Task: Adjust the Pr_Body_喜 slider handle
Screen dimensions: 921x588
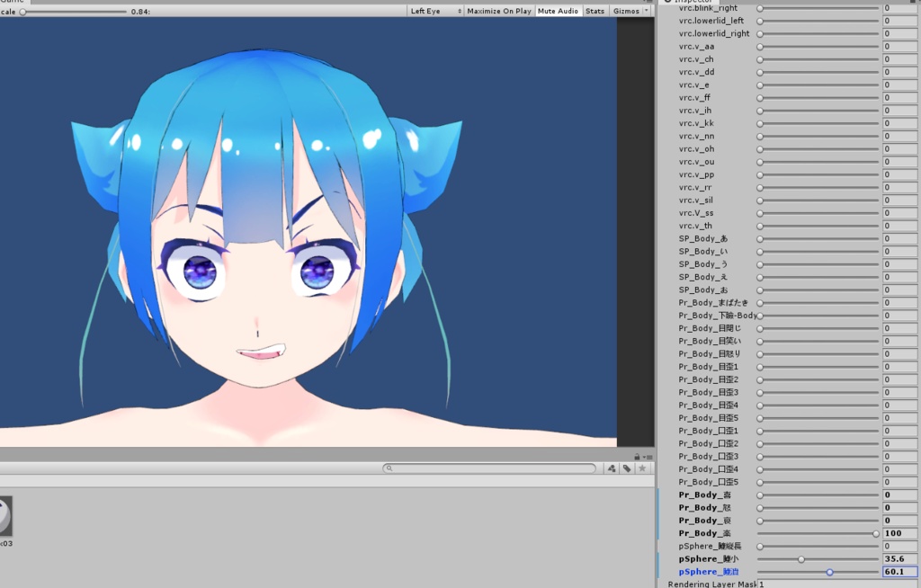Action: 760,495
